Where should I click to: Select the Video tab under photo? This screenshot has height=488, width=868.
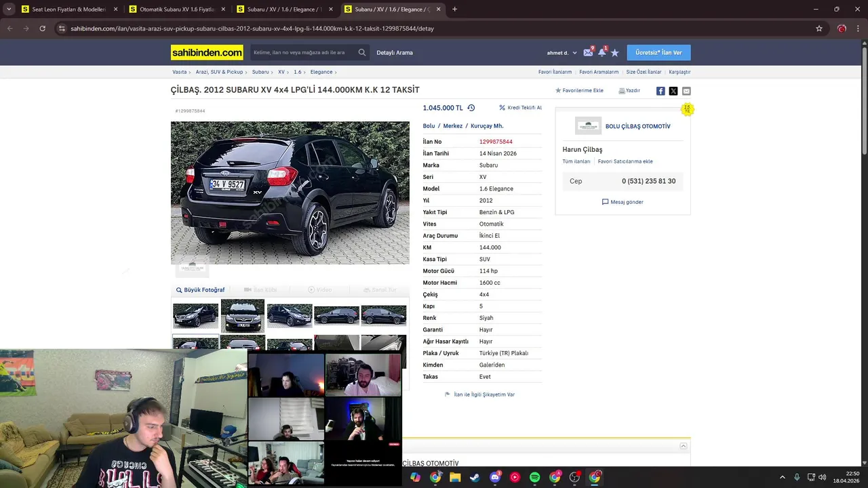[x=320, y=290]
